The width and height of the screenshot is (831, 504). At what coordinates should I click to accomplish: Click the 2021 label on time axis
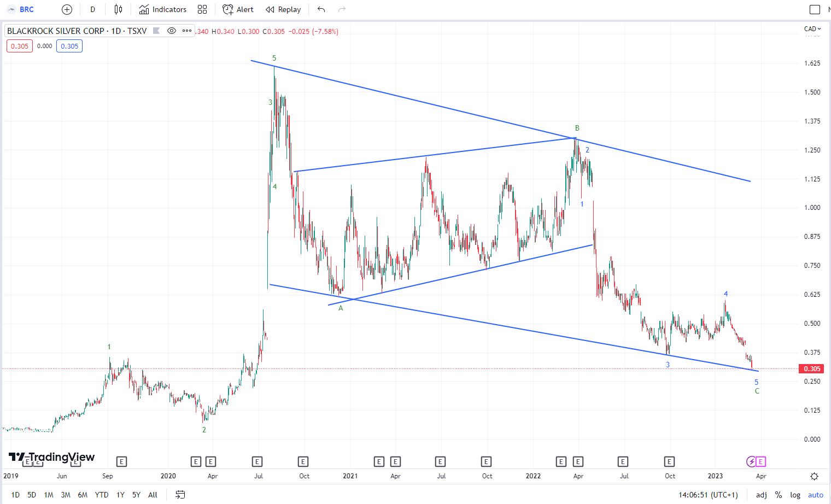(350, 476)
